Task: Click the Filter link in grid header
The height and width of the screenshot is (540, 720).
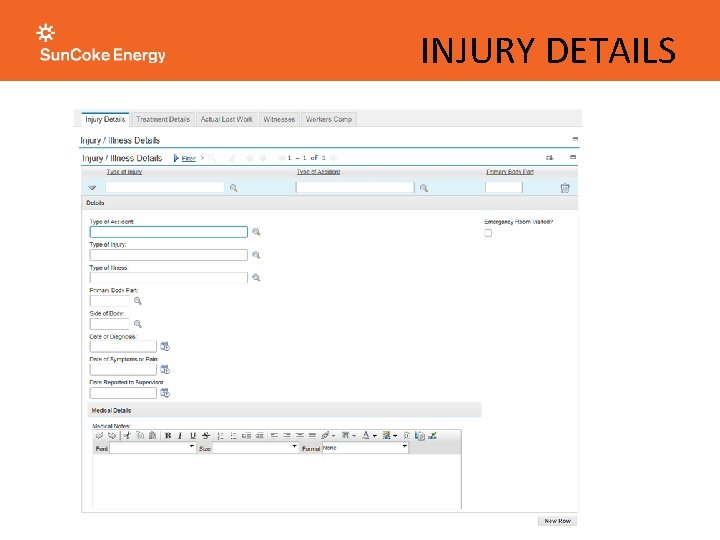Action: click(188, 158)
